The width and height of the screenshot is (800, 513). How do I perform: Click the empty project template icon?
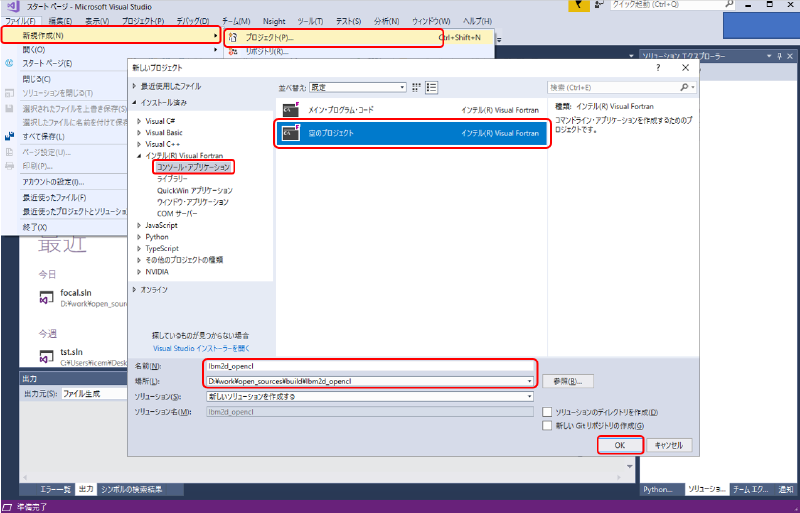point(291,133)
